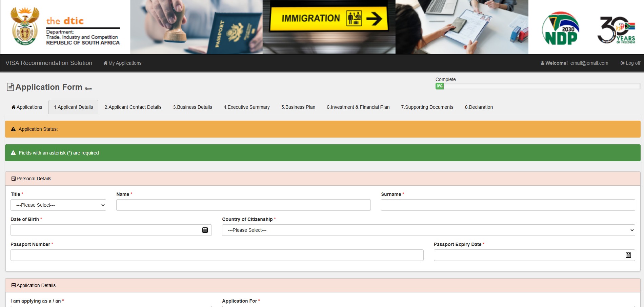
Task: Open the 3.Business Details tab
Action: click(193, 107)
